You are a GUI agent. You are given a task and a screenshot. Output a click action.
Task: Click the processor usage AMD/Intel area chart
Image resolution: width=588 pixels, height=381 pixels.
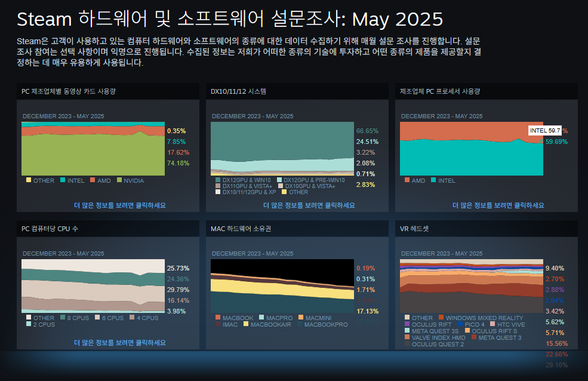click(x=472, y=149)
